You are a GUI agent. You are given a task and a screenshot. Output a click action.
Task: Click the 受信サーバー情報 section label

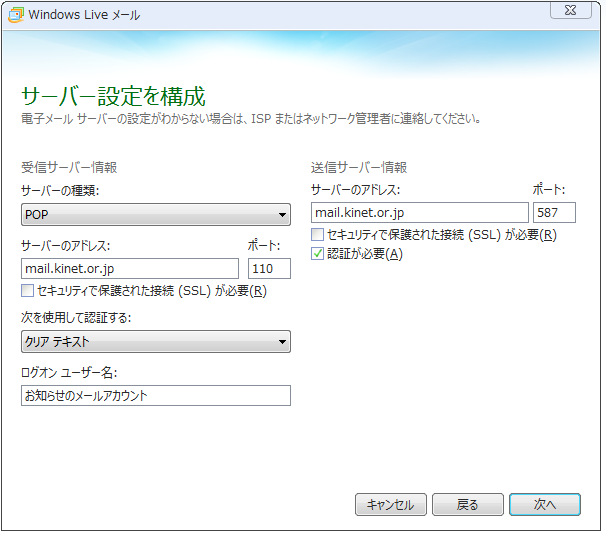(x=69, y=168)
